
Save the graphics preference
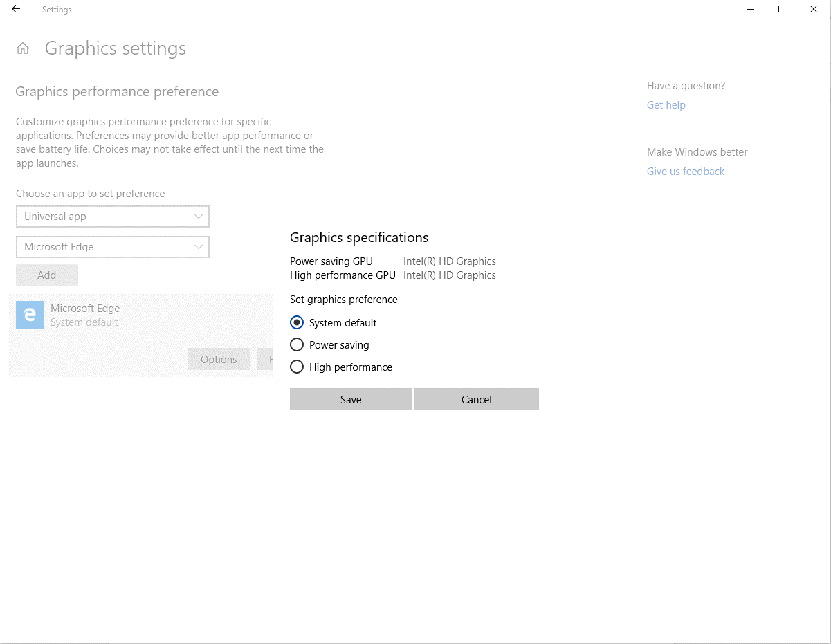point(351,399)
